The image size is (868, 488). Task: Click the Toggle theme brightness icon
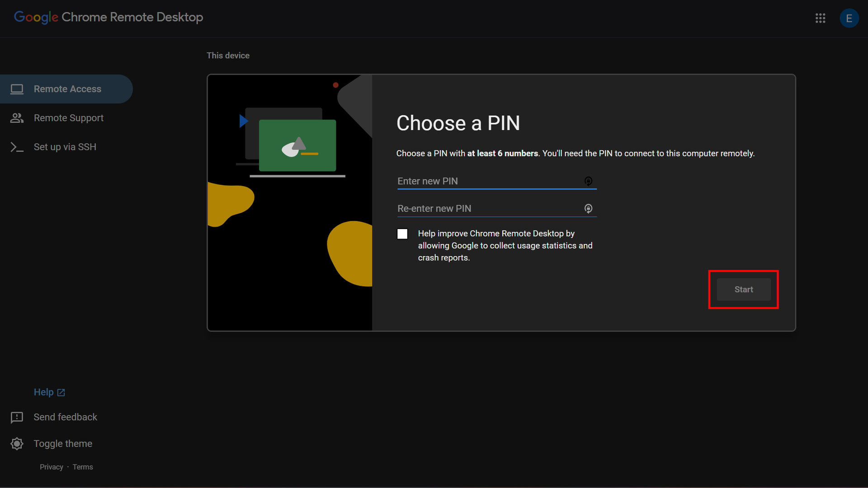(17, 444)
